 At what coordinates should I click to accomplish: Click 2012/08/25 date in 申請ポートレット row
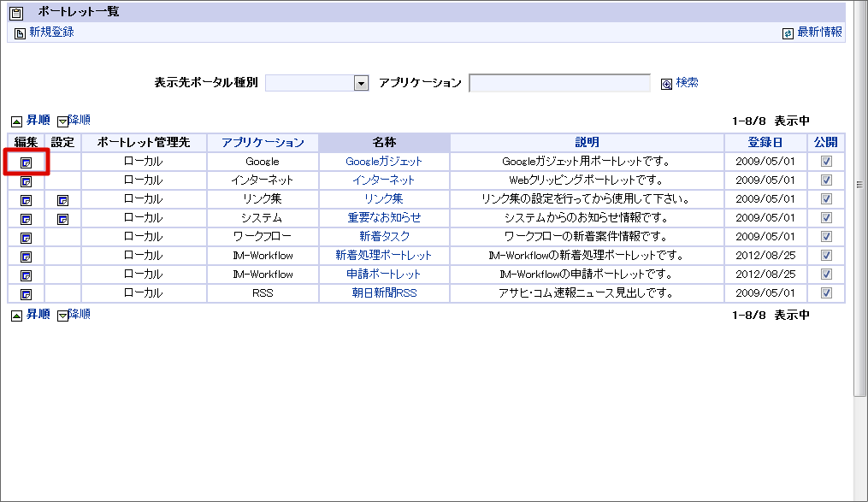[x=765, y=274]
